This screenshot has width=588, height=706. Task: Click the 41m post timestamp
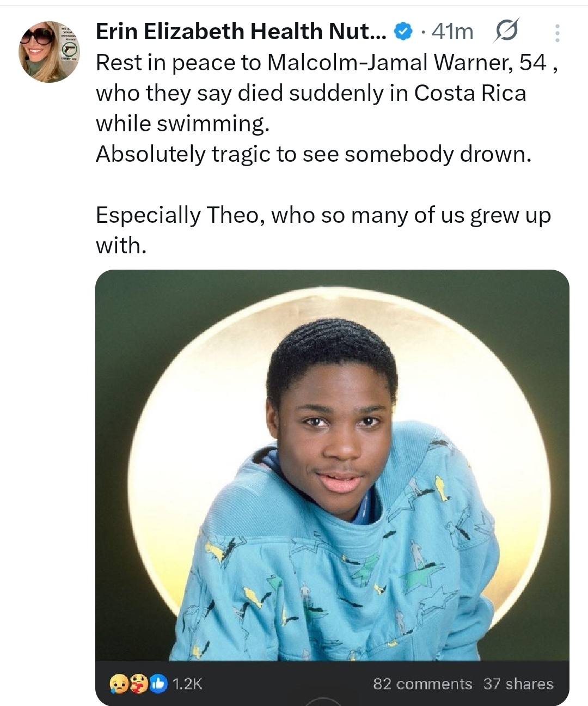[452, 33]
